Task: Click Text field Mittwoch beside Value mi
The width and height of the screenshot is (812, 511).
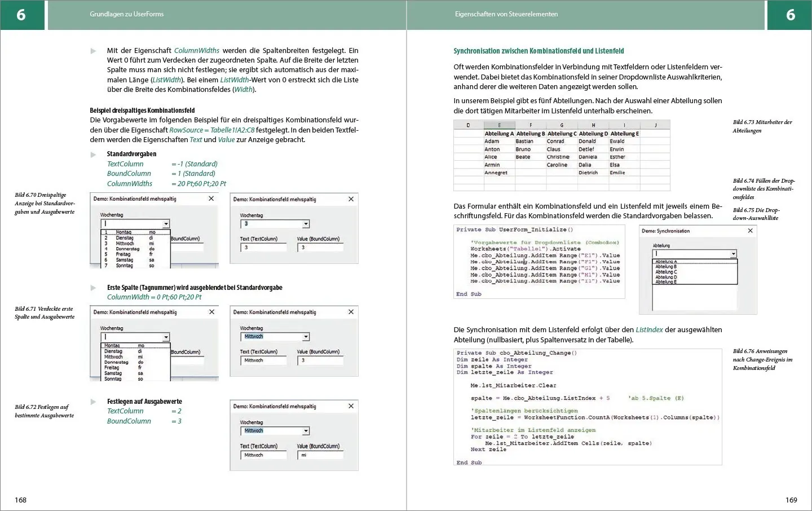Action: (264, 455)
